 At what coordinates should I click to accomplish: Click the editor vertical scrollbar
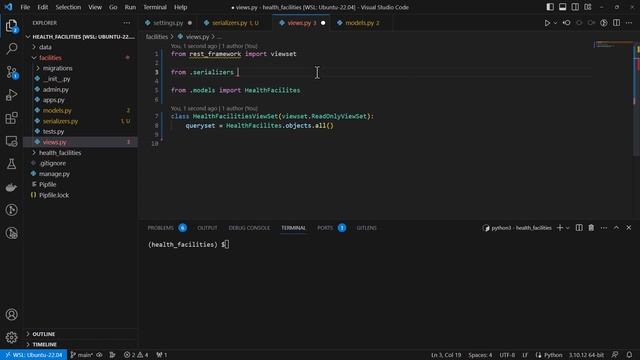click(636, 98)
